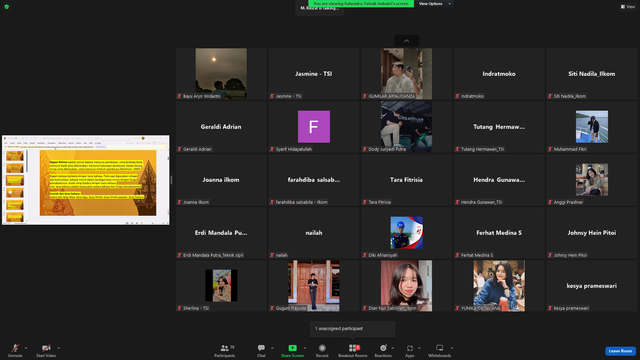Select the Johnsy Hein Pitoi tile
This screenshot has width=640, height=360.
(x=592, y=233)
